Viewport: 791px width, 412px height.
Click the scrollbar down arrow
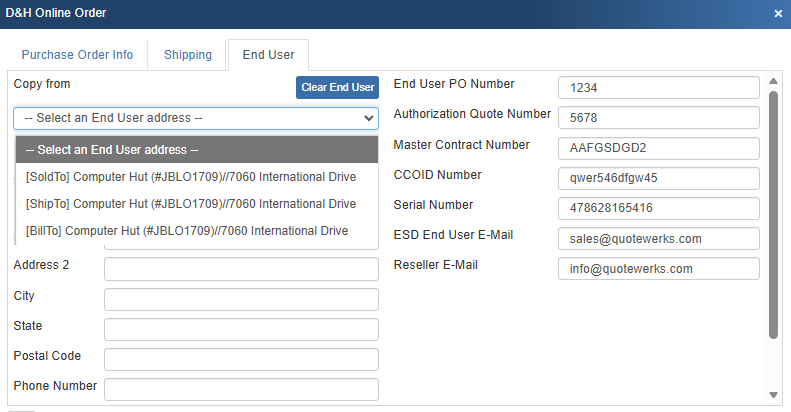773,395
